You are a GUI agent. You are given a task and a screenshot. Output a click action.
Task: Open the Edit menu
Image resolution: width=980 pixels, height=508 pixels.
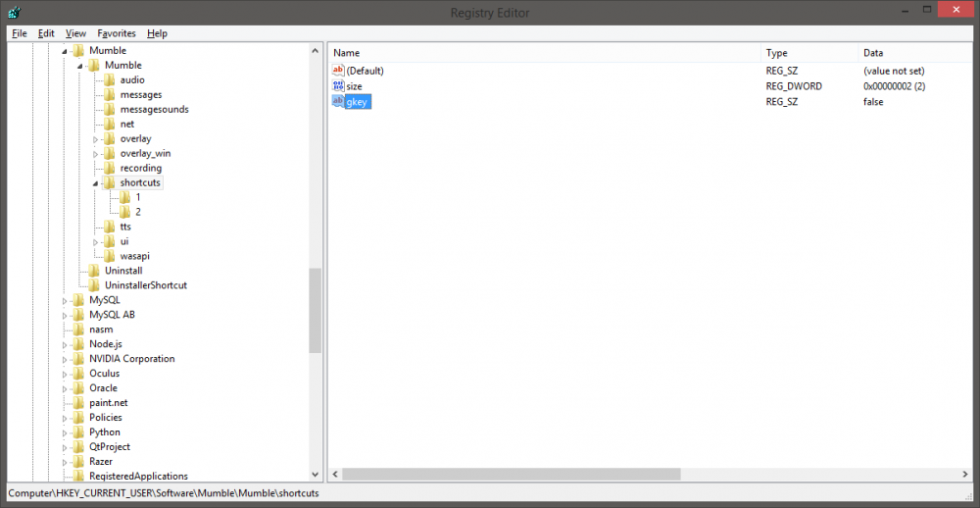tap(46, 33)
